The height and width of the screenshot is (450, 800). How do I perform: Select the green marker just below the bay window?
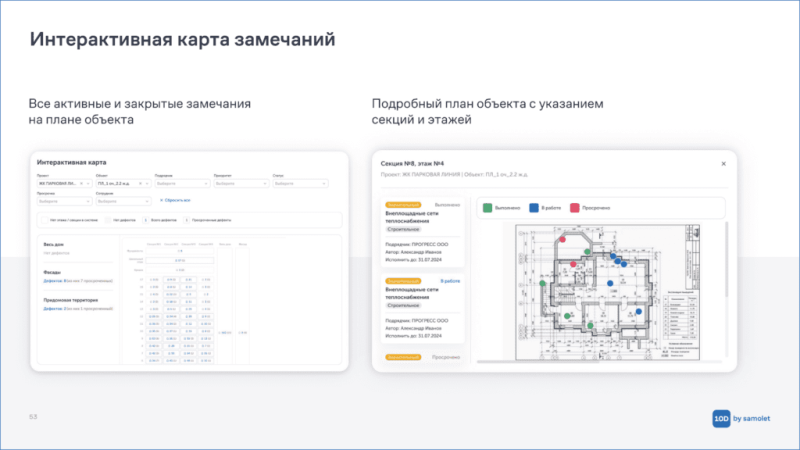pyautogui.click(x=587, y=252)
